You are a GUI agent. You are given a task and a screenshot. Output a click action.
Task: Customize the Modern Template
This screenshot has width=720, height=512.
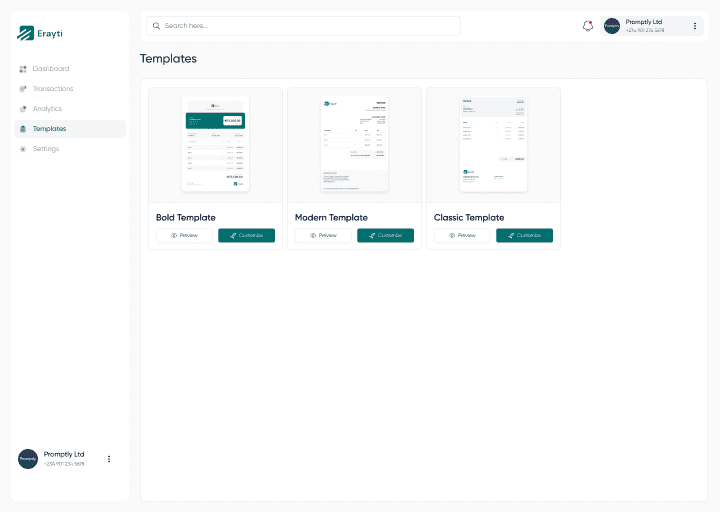[385, 236]
